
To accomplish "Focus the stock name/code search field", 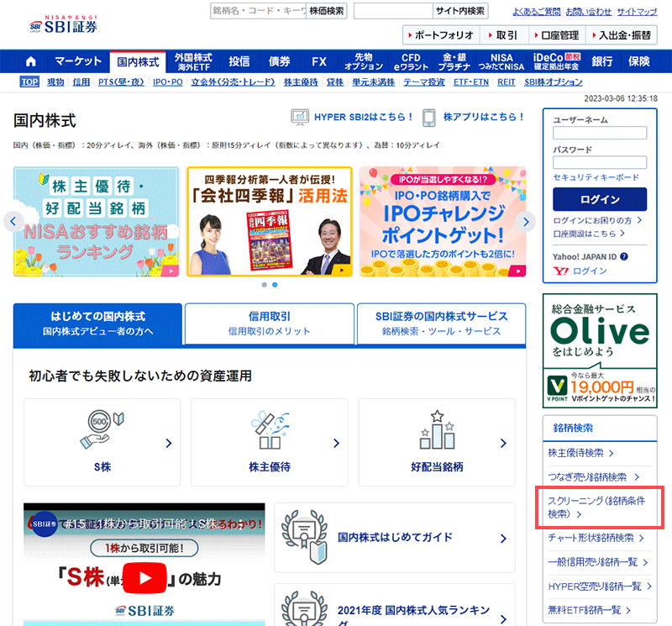I will click(259, 11).
